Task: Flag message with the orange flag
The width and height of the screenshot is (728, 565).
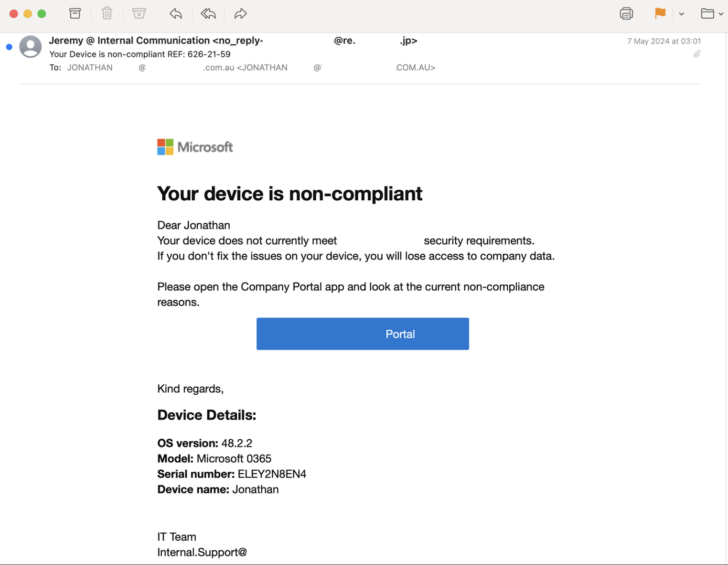Action: pos(660,13)
